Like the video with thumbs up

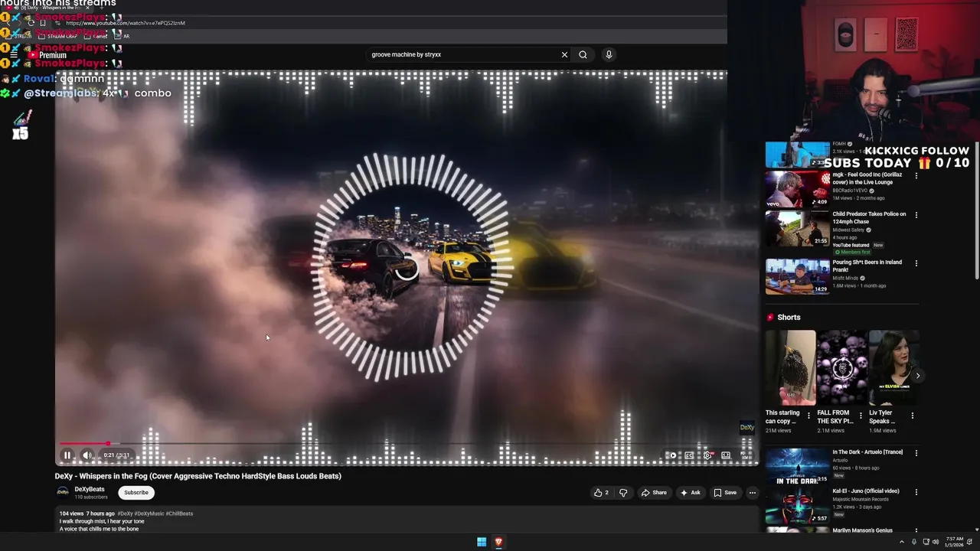[x=602, y=493]
